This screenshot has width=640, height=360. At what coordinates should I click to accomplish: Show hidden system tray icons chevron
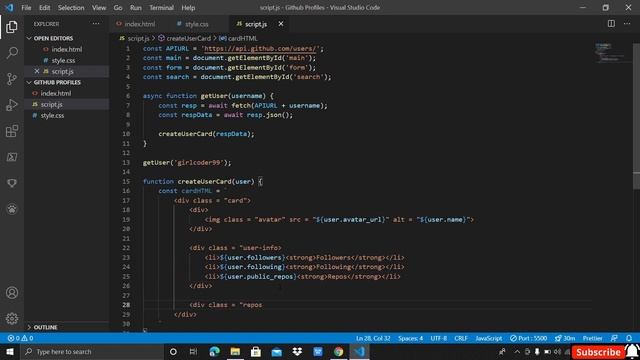pyautogui.click(x=517, y=351)
